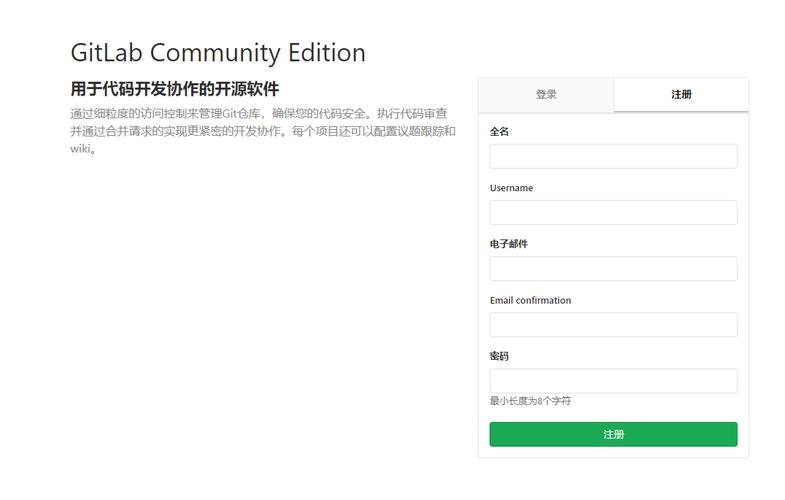Click the 最小长度为8个字符 hint text
The height and width of the screenshot is (500, 785).
530,401
